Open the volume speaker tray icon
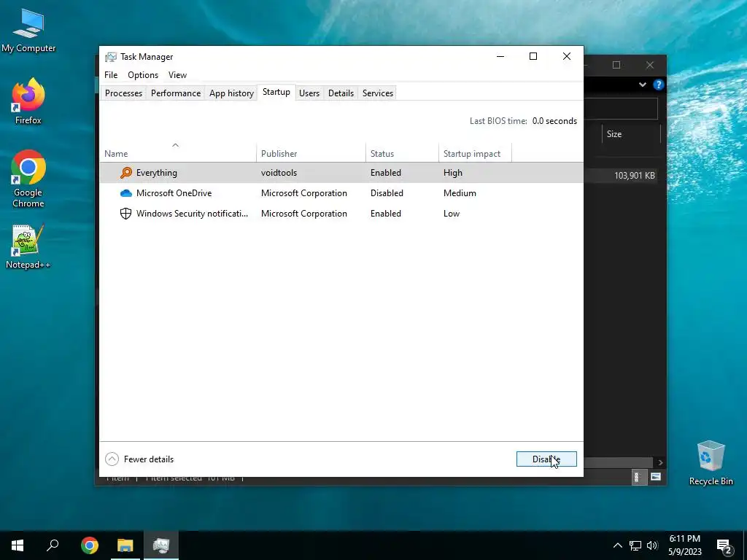 pyautogui.click(x=652, y=545)
